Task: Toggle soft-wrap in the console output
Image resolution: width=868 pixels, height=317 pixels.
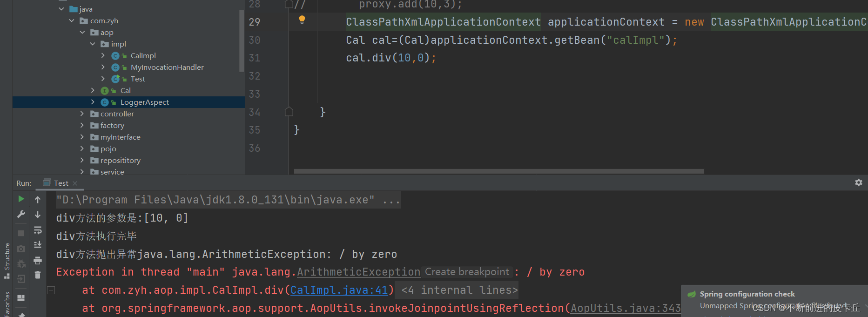Action: click(38, 230)
